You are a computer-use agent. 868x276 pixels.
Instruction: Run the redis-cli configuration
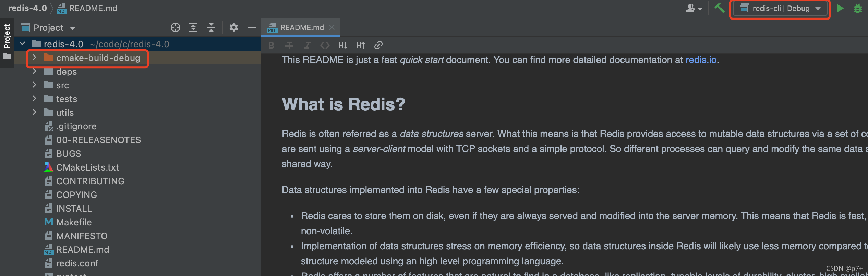(x=840, y=8)
